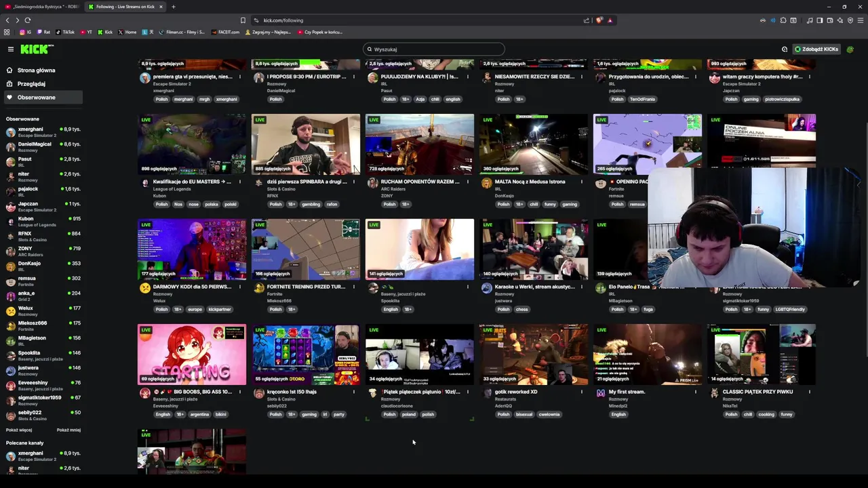868x488 pixels.
Task: Open RFNX channel in sidebar list
Action: pos(43,236)
